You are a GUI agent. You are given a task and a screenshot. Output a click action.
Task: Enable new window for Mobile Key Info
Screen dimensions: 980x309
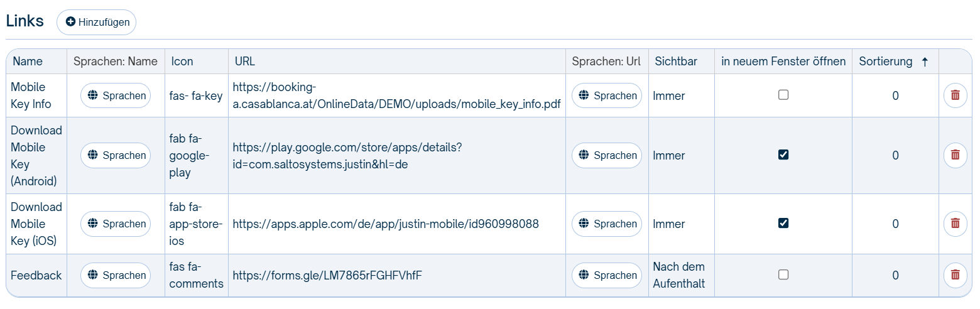point(783,95)
